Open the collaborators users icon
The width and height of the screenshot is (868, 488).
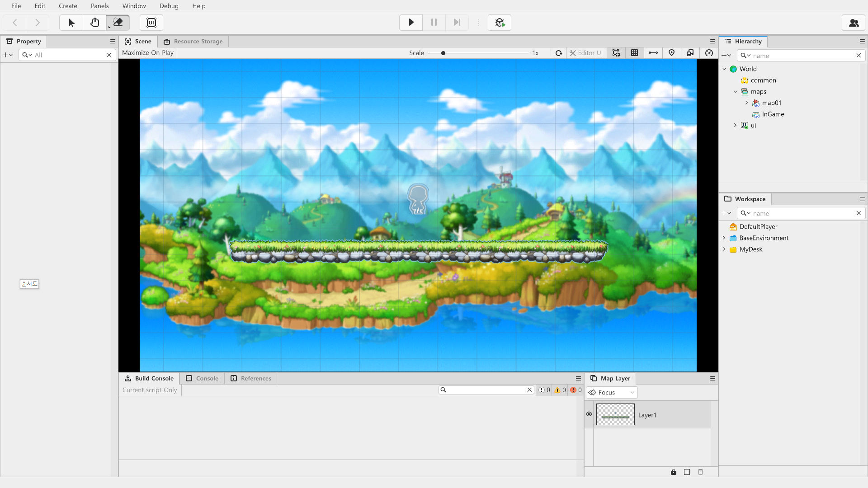[854, 23]
